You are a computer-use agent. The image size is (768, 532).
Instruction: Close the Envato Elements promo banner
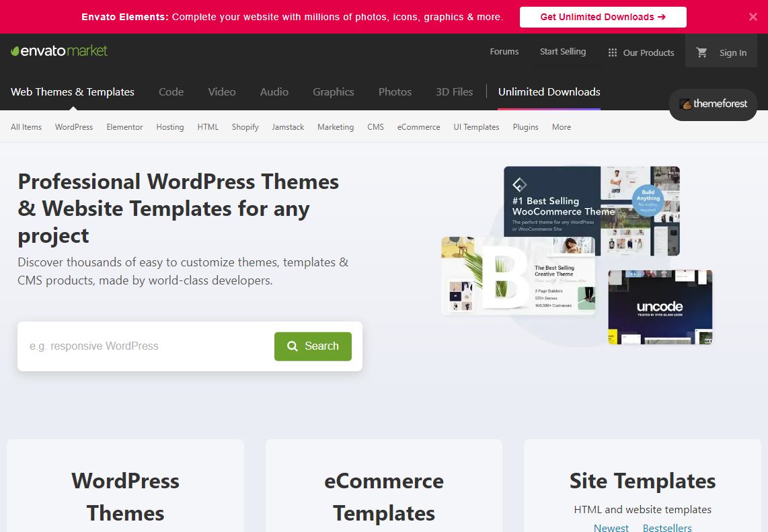tap(753, 17)
